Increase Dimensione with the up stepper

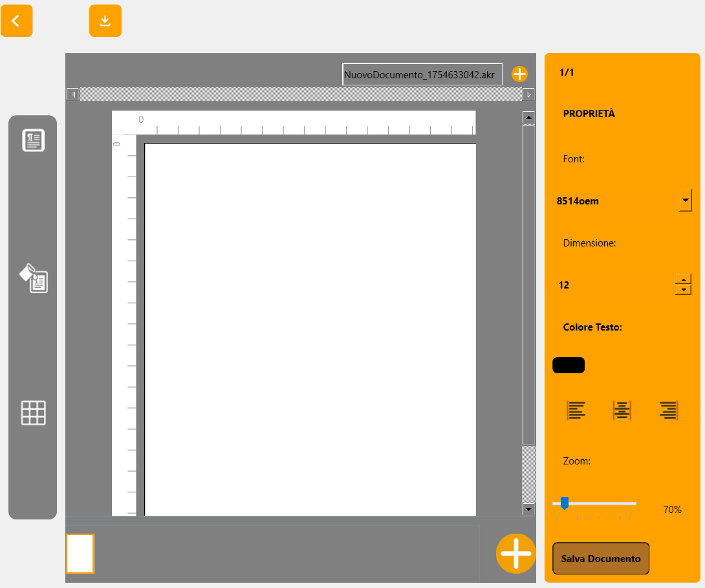click(x=683, y=280)
